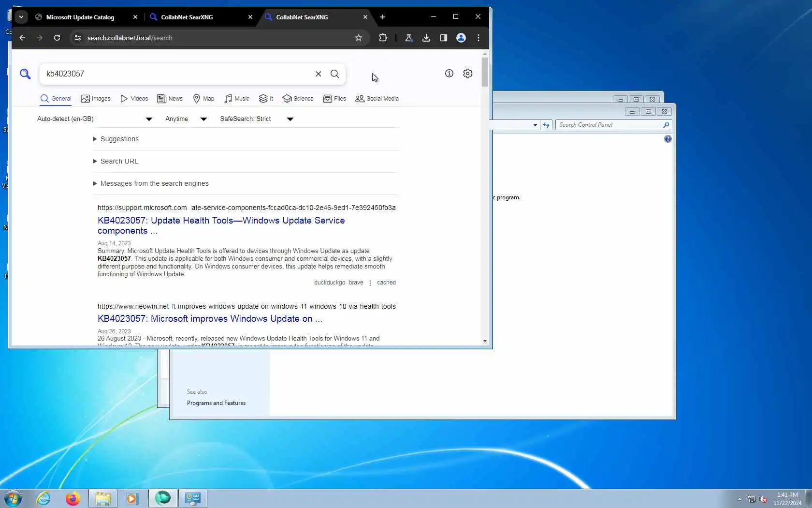Switch to the Microsoft Update Catalog tab
812x508 pixels.
pyautogui.click(x=80, y=17)
